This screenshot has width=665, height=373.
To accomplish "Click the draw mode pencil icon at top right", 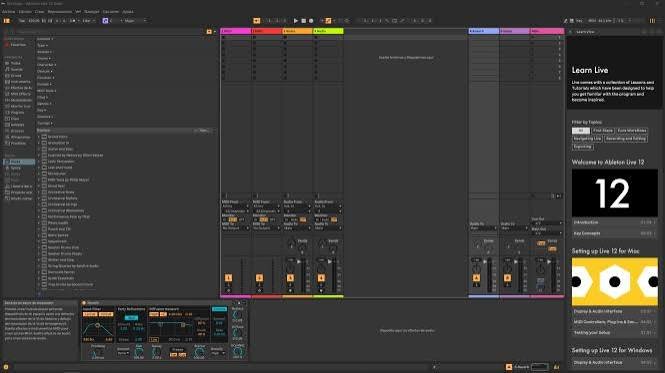I will pyautogui.click(x=565, y=20).
